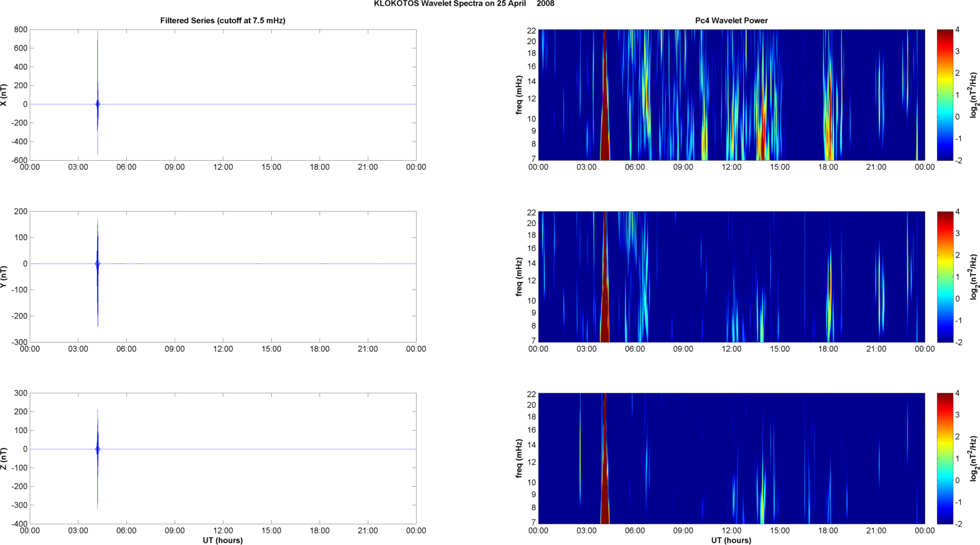Click the log2(nT²/Hz) label beside the X-row colorbar
Screen dimensions: 980x545
[974, 95]
